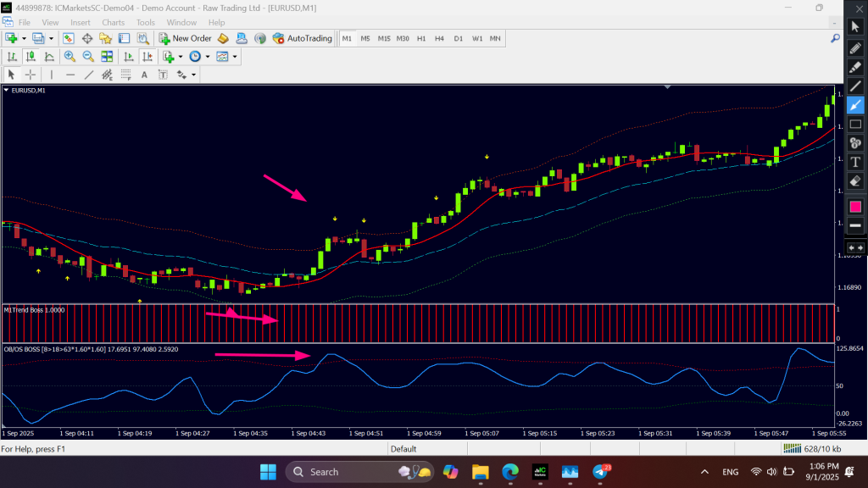Click the pink color swatch
This screenshot has width=868, height=488.
click(x=855, y=207)
